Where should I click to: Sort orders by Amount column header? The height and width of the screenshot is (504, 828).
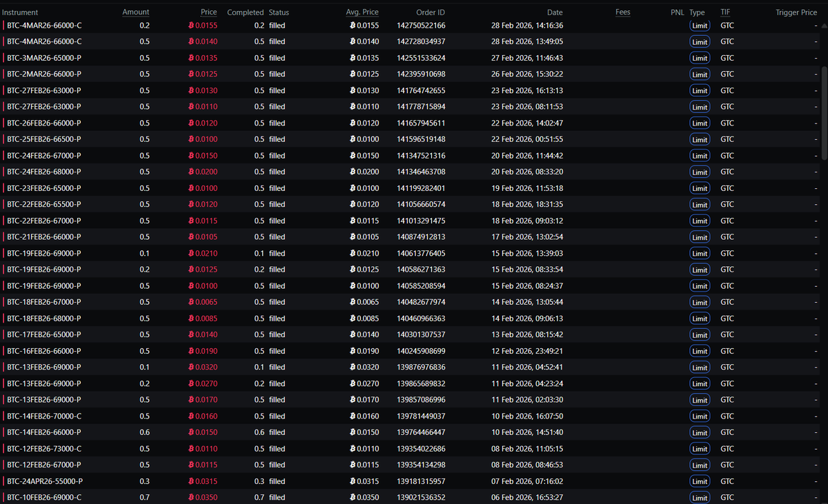pyautogui.click(x=136, y=12)
